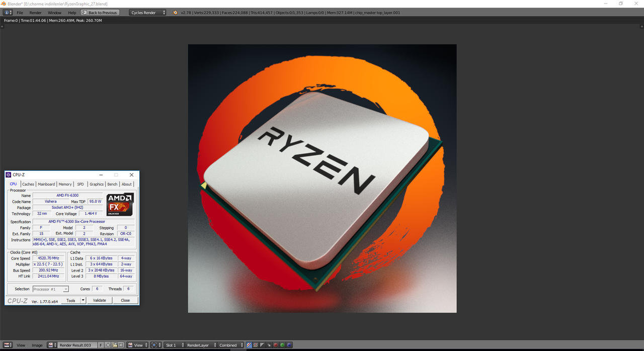Click the CPU-Z Tools button
This screenshot has height=351, width=644.
pyautogui.click(x=70, y=300)
